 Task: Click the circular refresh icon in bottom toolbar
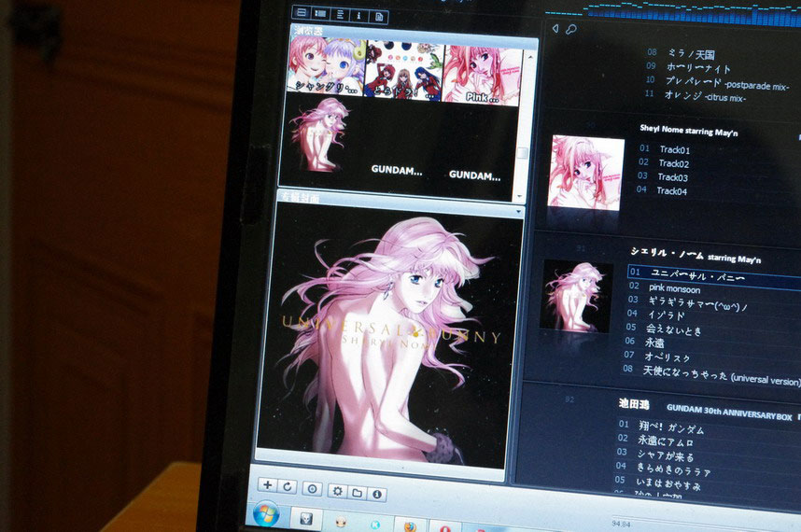coord(288,486)
